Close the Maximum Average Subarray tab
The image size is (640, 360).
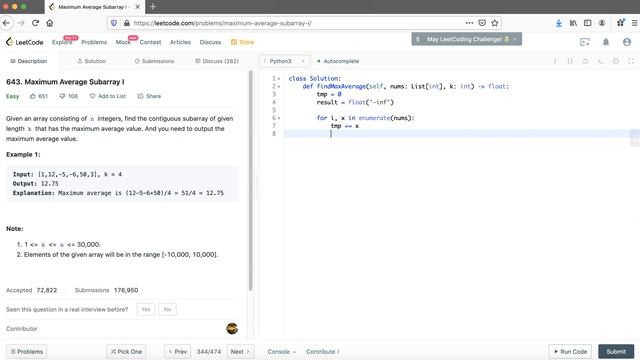point(138,7)
